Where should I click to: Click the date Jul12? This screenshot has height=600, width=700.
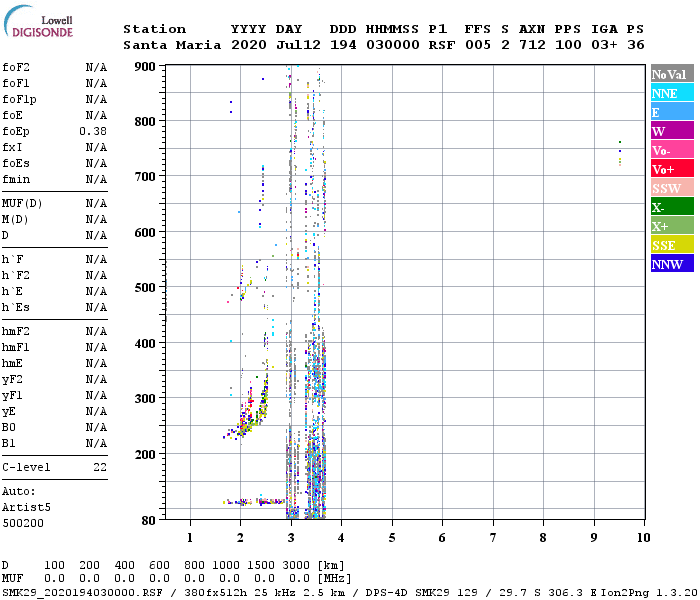298,45
